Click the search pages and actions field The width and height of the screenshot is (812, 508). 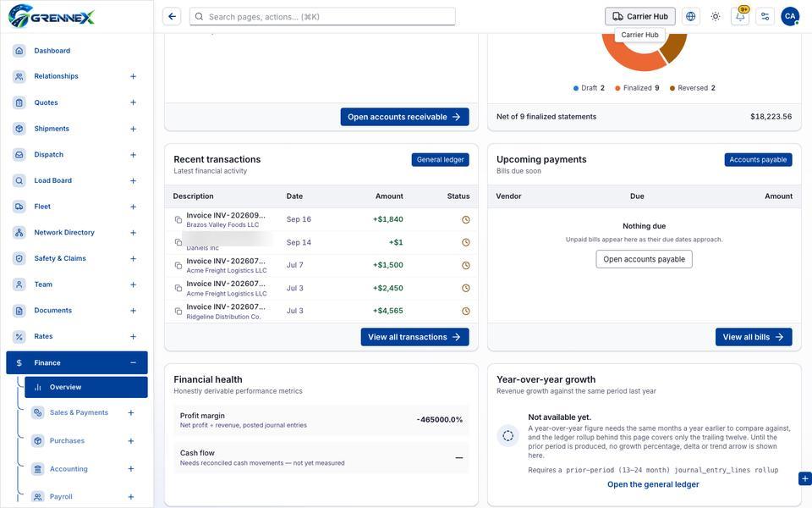[x=322, y=17]
